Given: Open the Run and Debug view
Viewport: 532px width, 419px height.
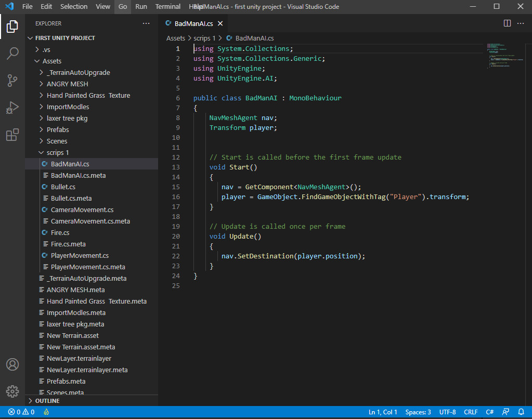Looking at the screenshot, I should 12,108.
